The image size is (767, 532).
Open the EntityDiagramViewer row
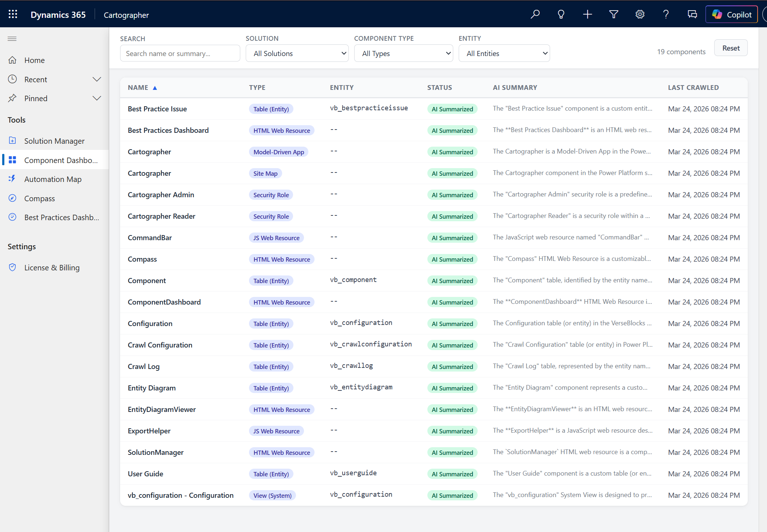pyautogui.click(x=434, y=409)
